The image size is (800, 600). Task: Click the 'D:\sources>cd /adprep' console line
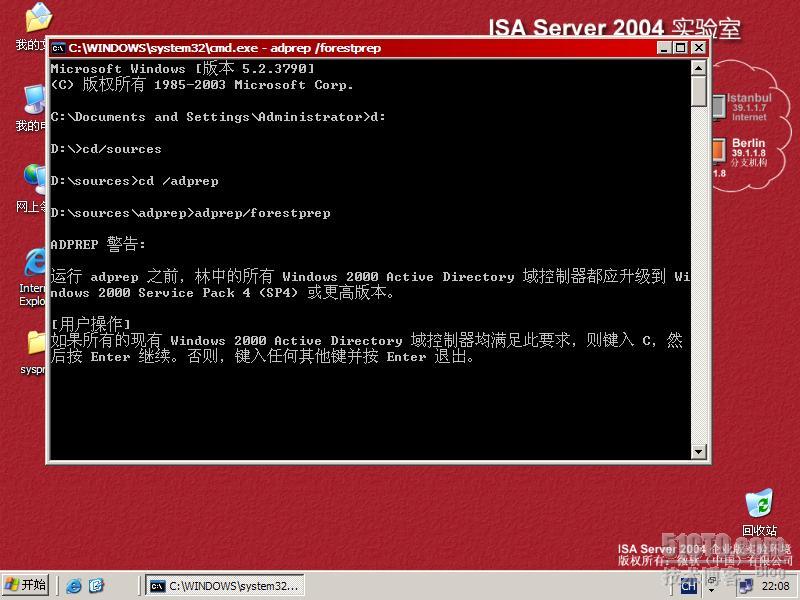click(134, 181)
